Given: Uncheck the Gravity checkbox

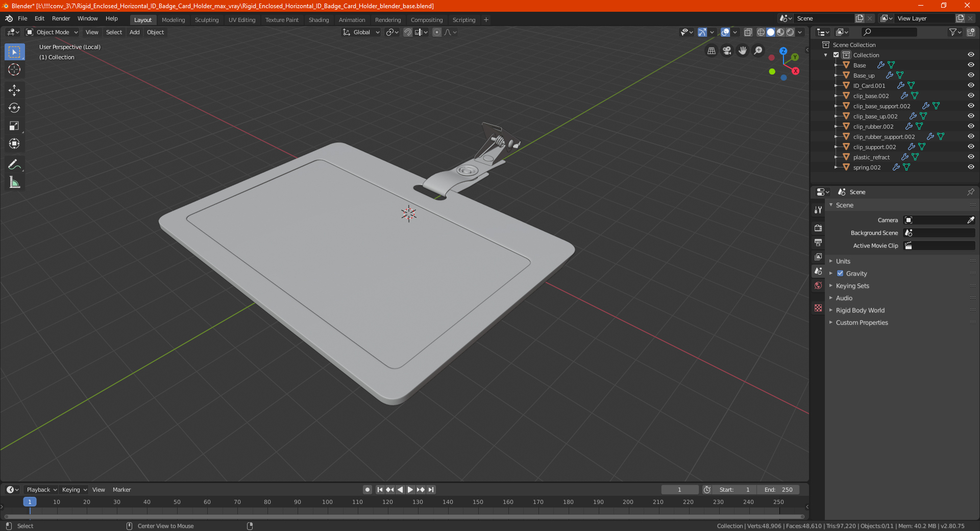Looking at the screenshot, I should pos(840,273).
